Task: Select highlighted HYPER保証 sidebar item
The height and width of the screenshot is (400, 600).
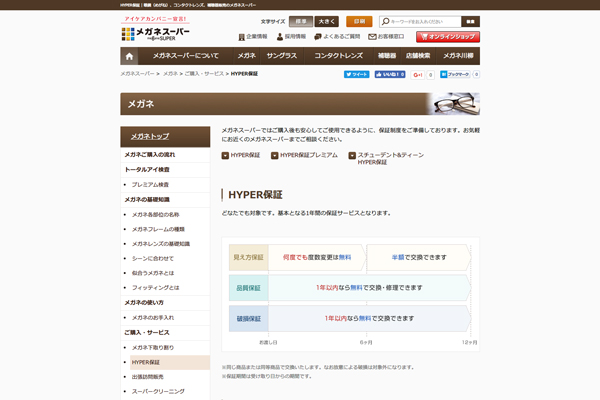Action: pyautogui.click(x=170, y=362)
